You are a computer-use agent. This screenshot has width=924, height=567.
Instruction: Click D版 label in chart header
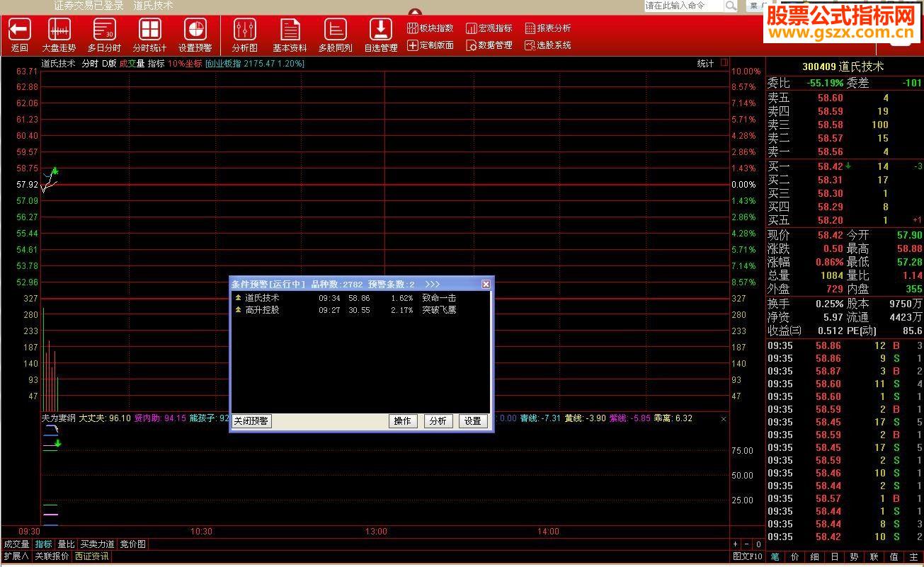pyautogui.click(x=109, y=64)
